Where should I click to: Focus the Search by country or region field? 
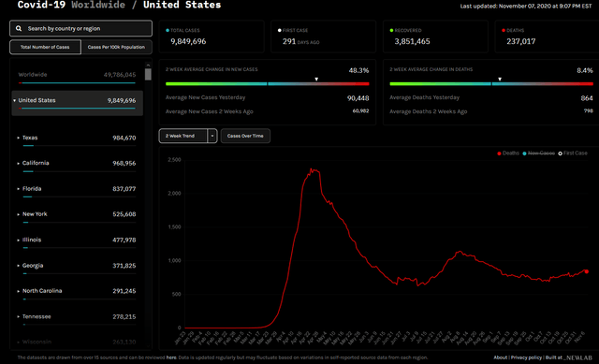pos(80,28)
